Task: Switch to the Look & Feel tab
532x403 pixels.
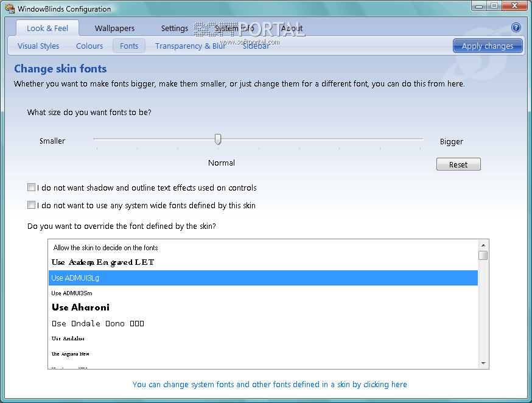Action: (47, 28)
